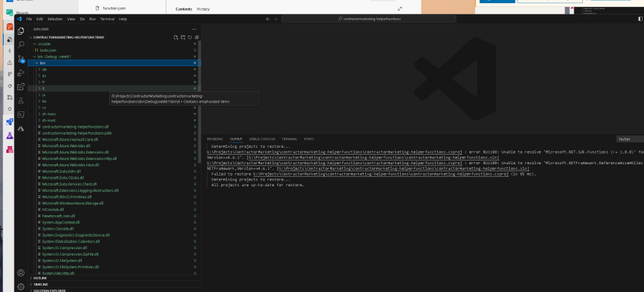
Task: Open the Manage gear icon
Action: pos(21,286)
